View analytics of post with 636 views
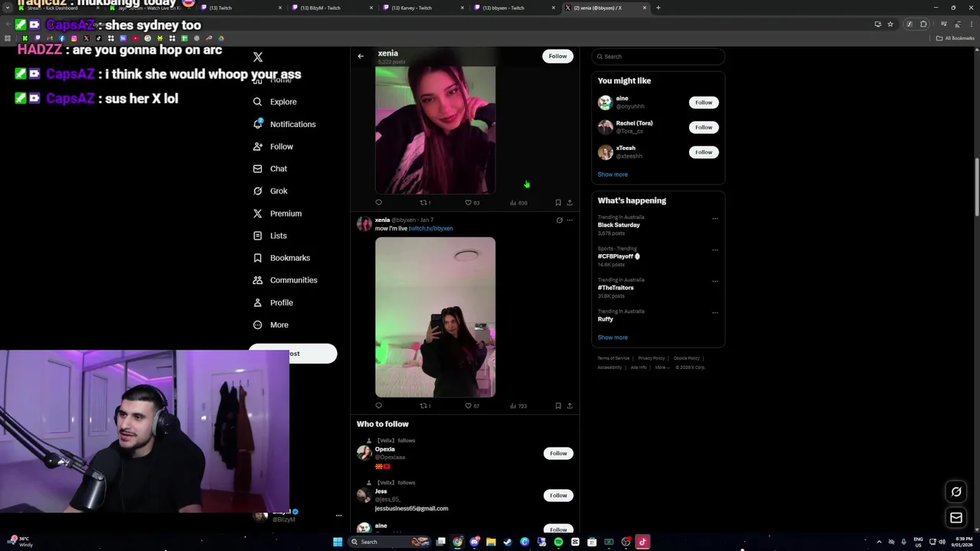Viewport: 980px width, 551px height. tap(518, 203)
